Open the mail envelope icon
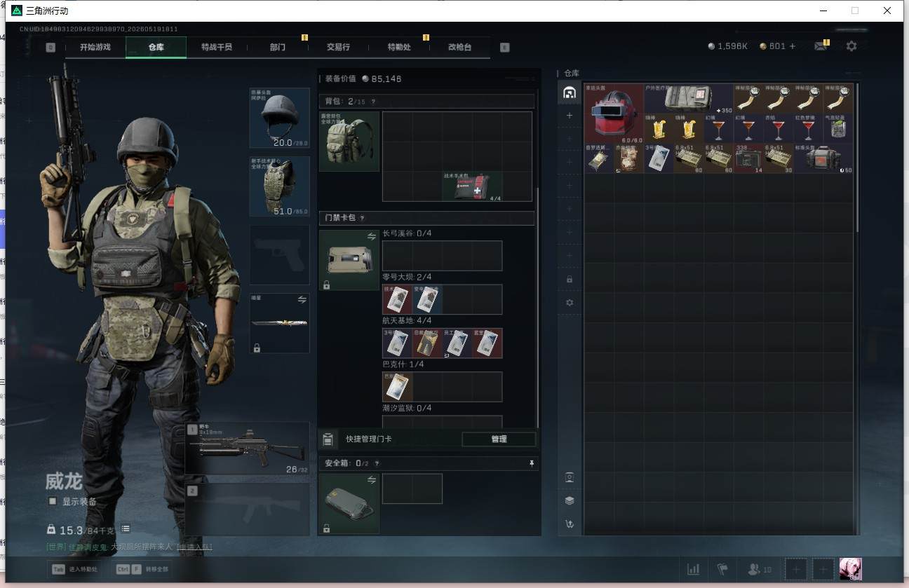This screenshot has height=588, width=909. coord(820,46)
